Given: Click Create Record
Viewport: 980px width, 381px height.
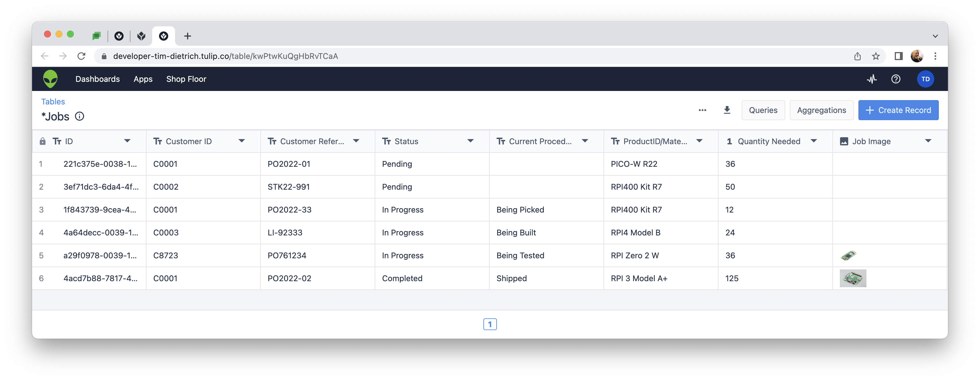Looking at the screenshot, I should [898, 110].
